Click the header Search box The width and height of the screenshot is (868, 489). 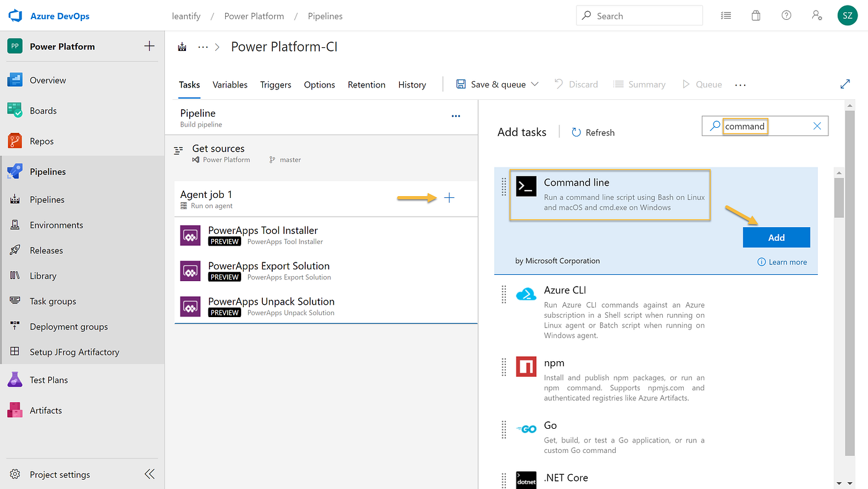639,16
